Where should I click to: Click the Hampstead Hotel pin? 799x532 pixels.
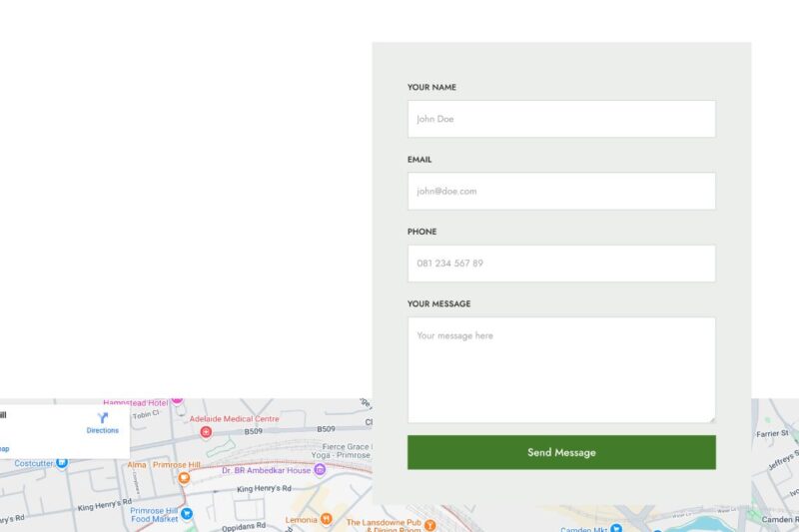click(x=177, y=399)
